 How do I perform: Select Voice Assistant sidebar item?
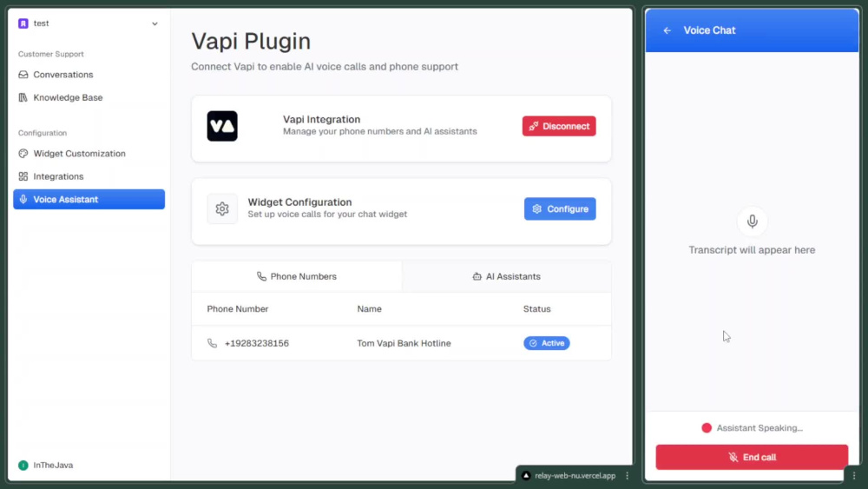[x=89, y=200]
